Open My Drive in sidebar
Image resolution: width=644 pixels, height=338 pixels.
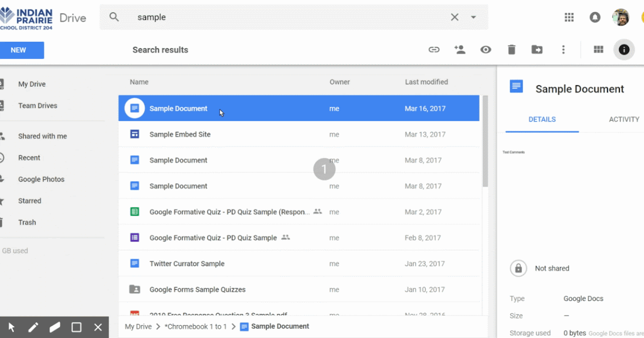[32, 84]
